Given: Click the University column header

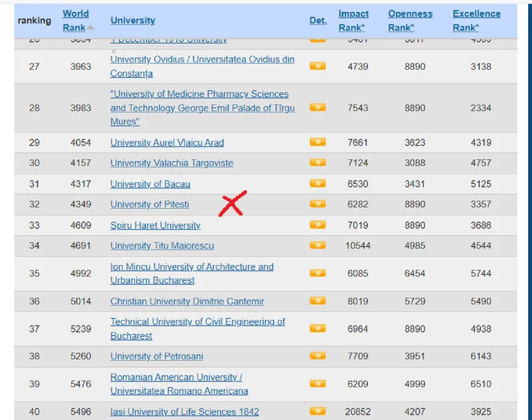Looking at the screenshot, I should (132, 21).
